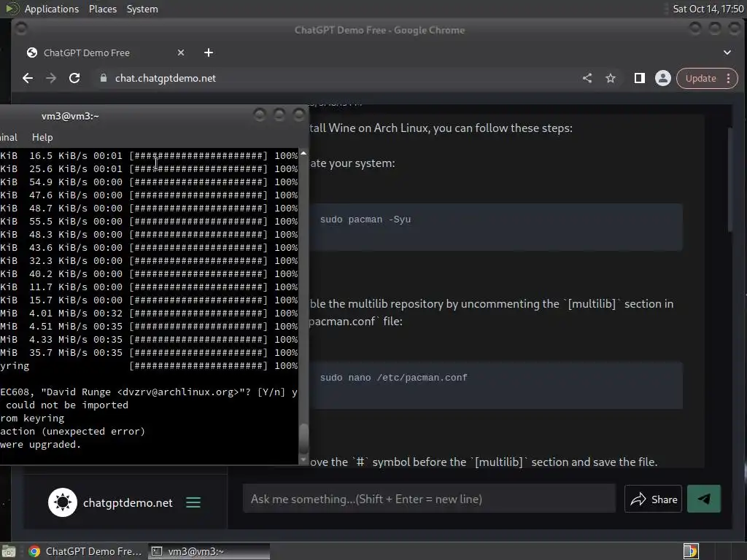Open Chrome three-dot menu
This screenshot has height=560, width=747.
click(x=729, y=78)
